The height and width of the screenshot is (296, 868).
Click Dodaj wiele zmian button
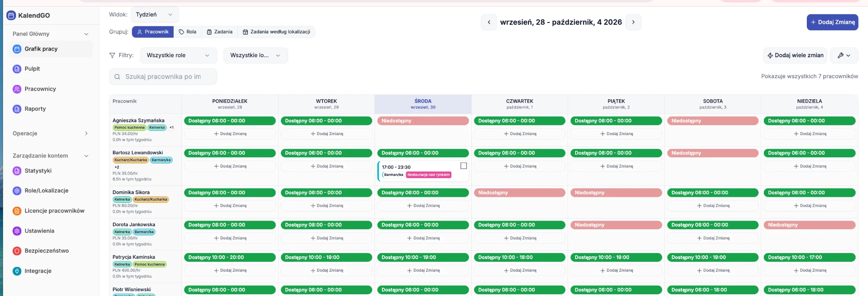click(x=795, y=55)
